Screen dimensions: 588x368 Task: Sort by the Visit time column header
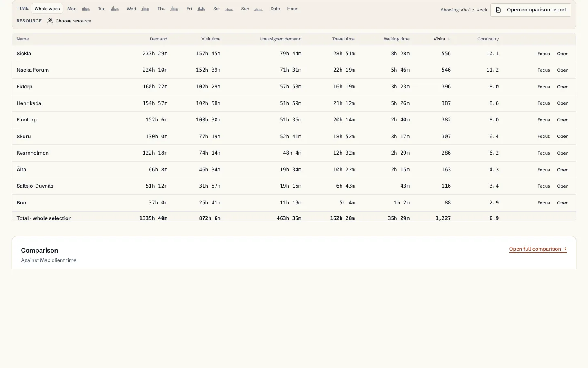click(211, 39)
